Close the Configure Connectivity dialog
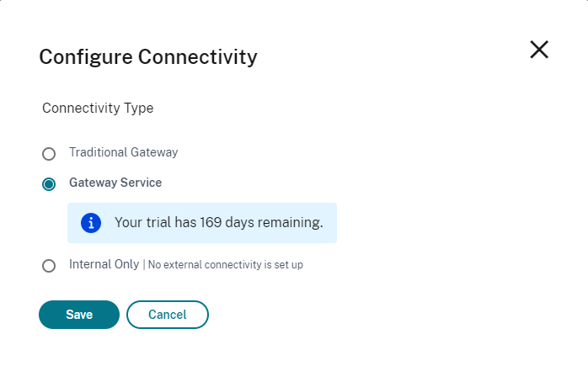Screen dimensions: 588x366 click(539, 50)
